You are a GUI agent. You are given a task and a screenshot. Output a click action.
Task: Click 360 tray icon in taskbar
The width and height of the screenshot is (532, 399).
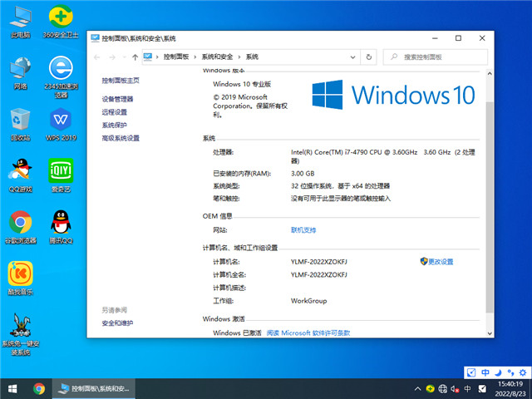[x=431, y=389]
